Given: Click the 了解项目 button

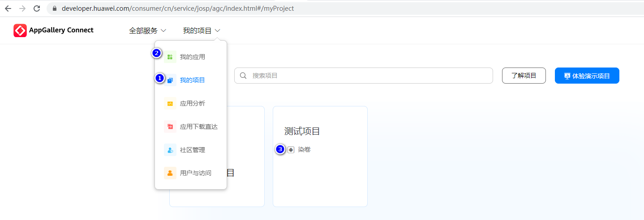Looking at the screenshot, I should point(524,76).
